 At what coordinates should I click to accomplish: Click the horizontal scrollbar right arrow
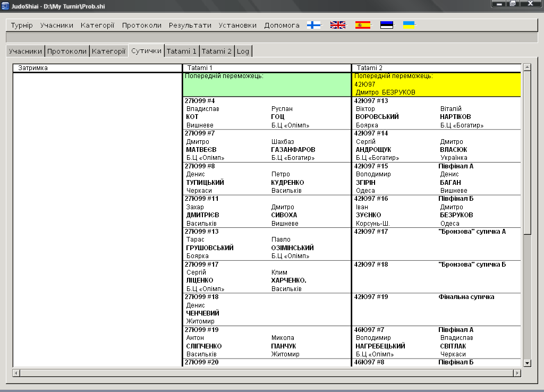516,373
